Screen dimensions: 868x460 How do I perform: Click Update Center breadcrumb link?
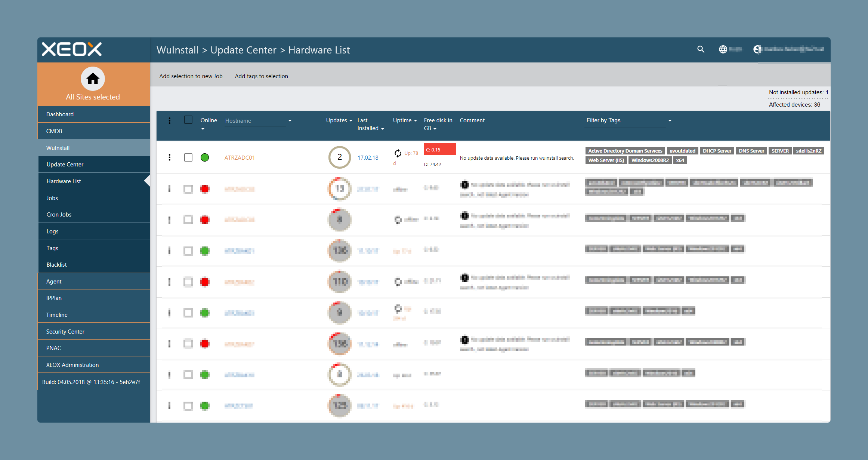[x=243, y=50]
